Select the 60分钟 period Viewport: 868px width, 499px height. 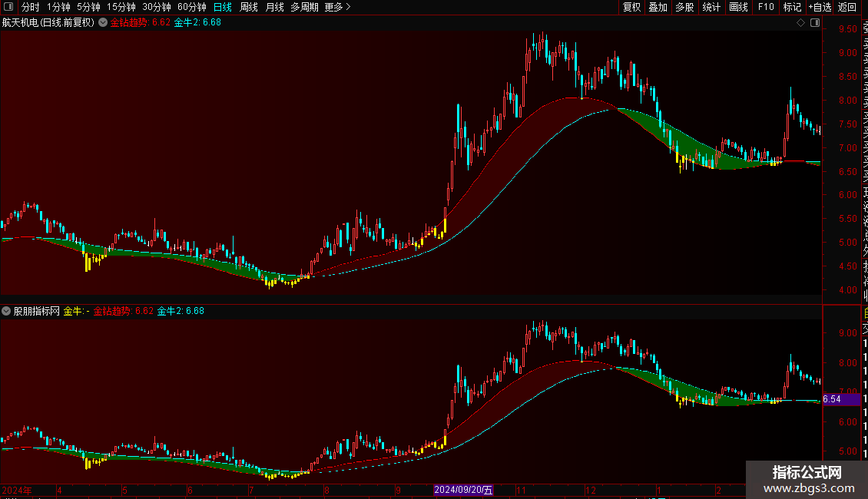pyautogui.click(x=192, y=7)
